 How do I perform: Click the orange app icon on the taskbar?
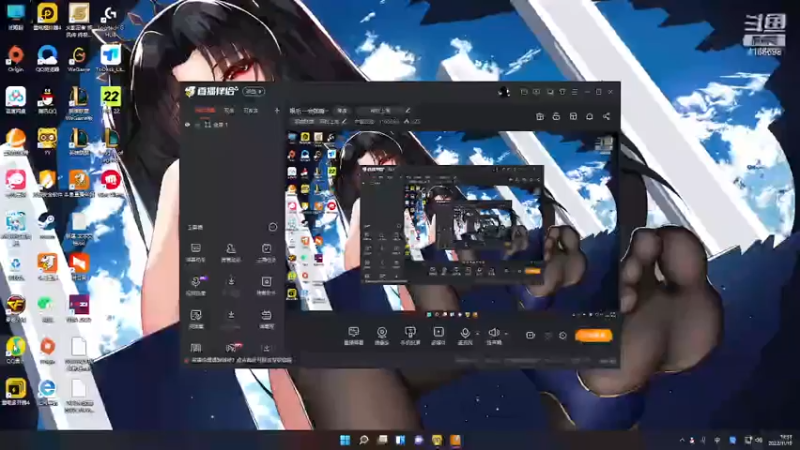(x=455, y=440)
